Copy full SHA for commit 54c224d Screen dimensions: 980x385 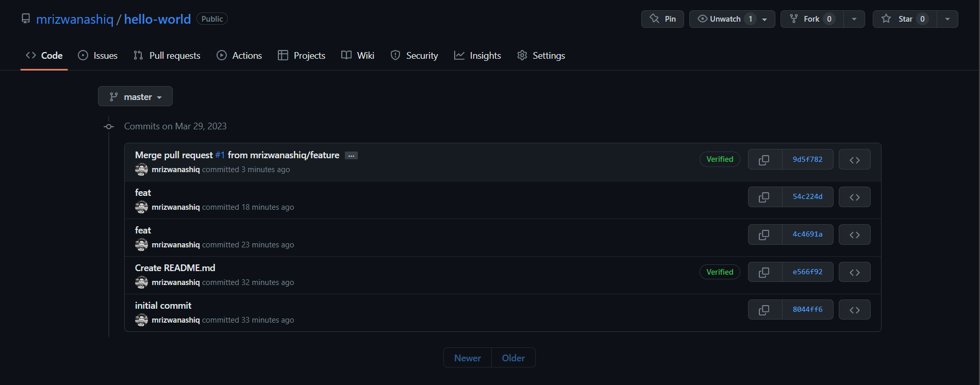(765, 197)
